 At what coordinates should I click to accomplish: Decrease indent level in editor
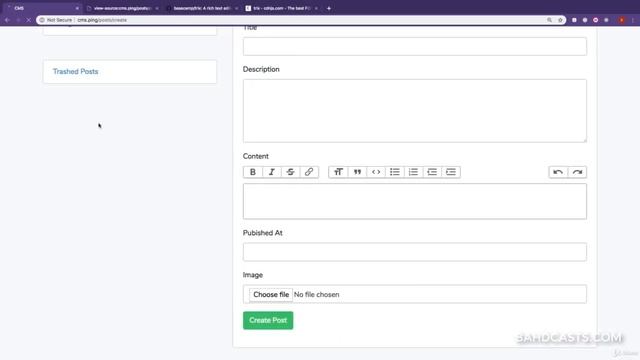[x=432, y=172]
